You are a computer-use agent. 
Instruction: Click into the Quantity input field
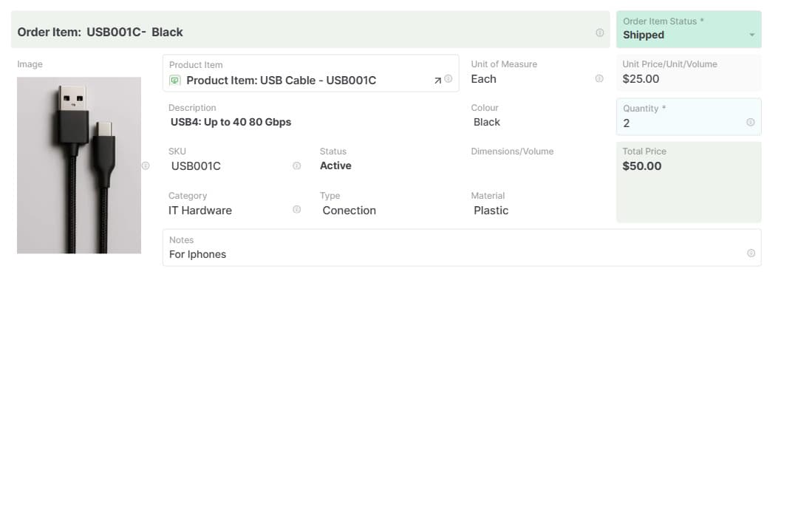[680, 123]
